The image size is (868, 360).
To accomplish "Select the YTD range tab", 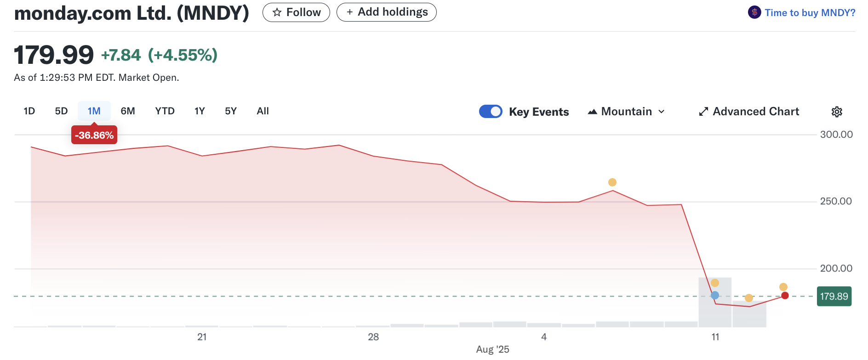I will click(165, 111).
